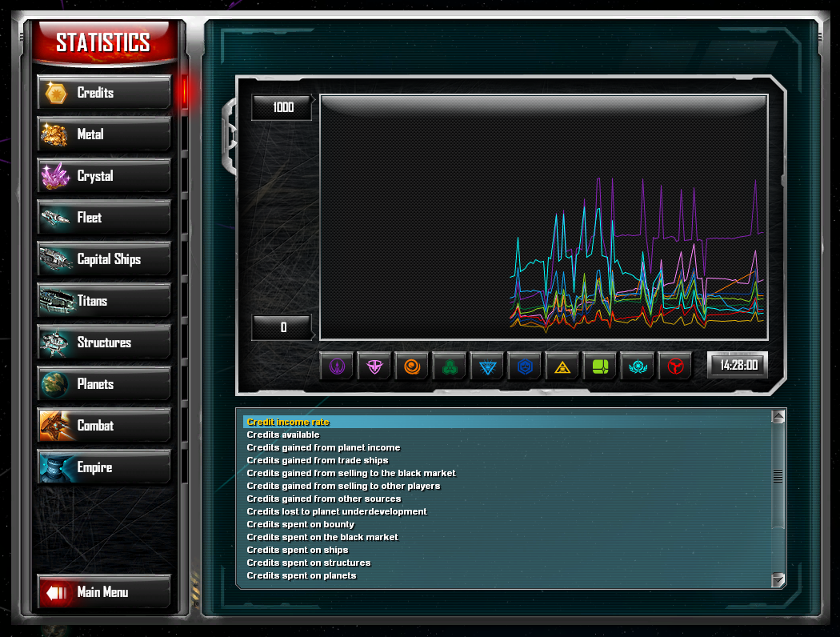This screenshot has width=840, height=637.
Task: Select 'Credits available' statistic
Action: [x=506, y=435]
